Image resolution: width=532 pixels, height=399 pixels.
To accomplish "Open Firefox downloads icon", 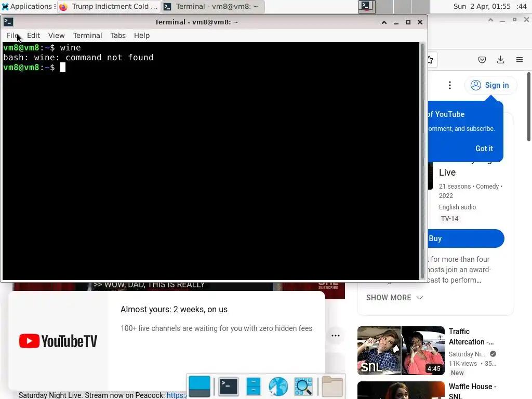I will click(x=500, y=60).
